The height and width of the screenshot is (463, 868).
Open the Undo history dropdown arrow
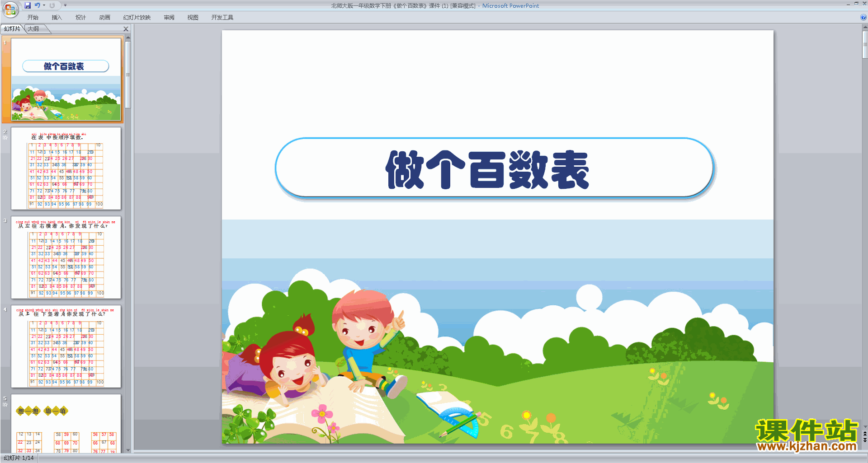tap(44, 5)
